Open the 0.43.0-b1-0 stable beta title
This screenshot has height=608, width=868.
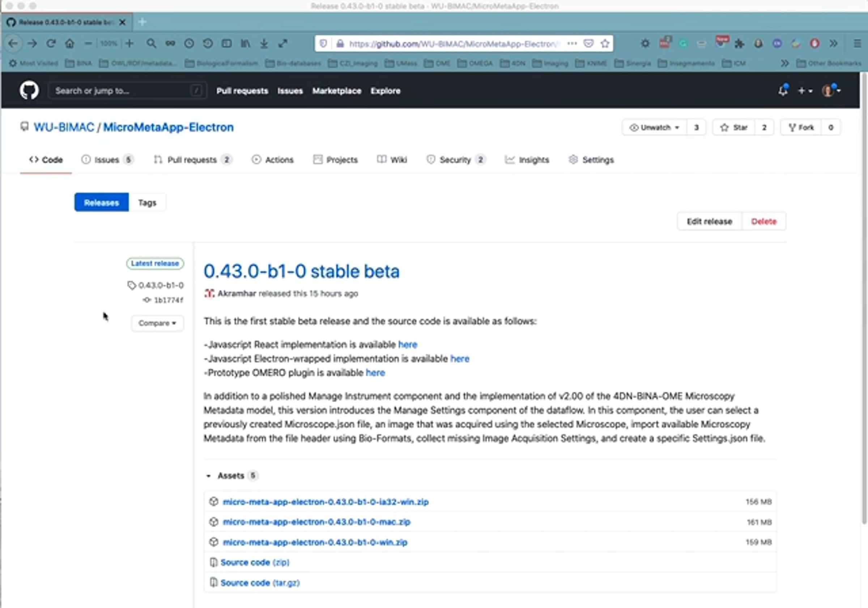tap(301, 271)
